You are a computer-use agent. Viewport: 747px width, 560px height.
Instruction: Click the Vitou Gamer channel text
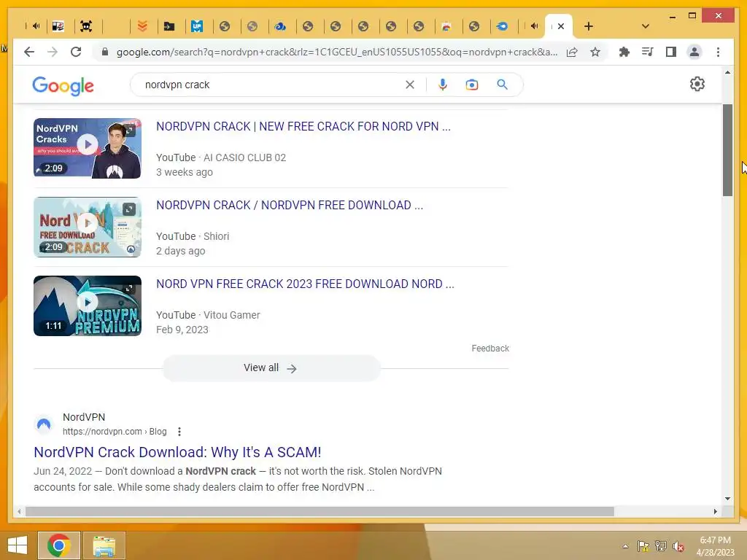click(x=231, y=315)
